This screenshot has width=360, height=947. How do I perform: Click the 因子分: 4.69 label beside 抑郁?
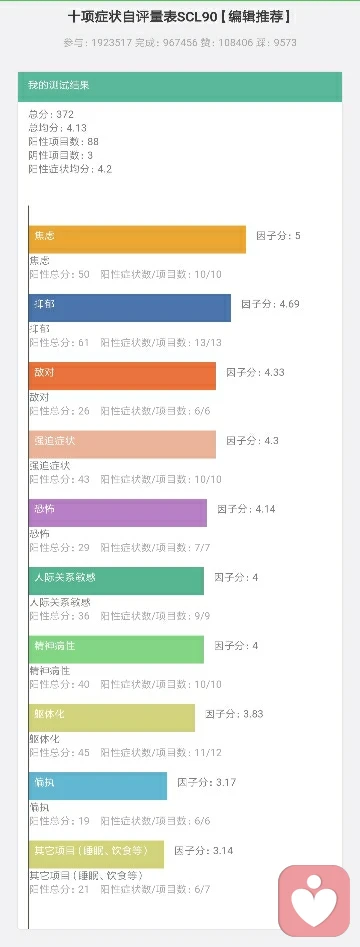pyautogui.click(x=270, y=304)
